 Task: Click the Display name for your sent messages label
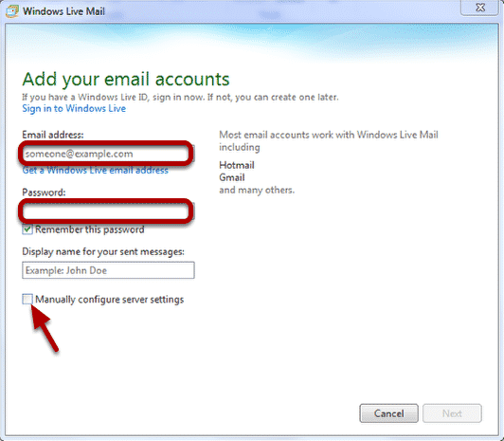point(103,251)
